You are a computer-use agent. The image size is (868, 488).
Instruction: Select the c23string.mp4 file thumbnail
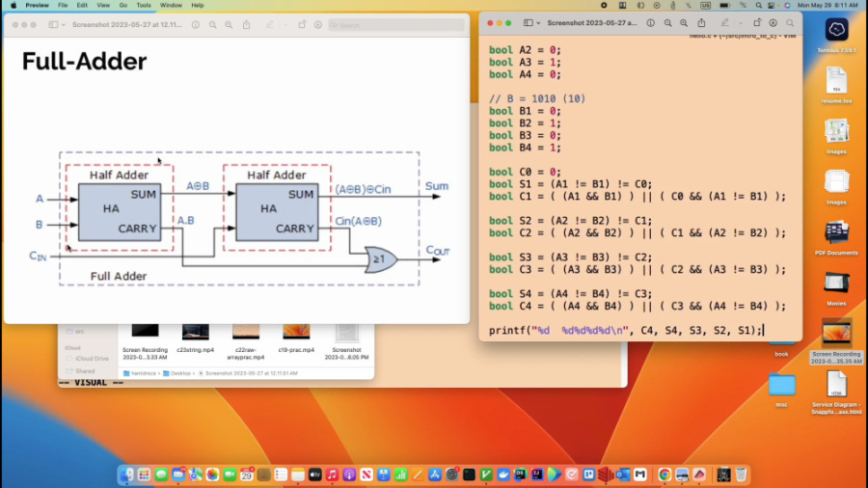click(x=195, y=334)
